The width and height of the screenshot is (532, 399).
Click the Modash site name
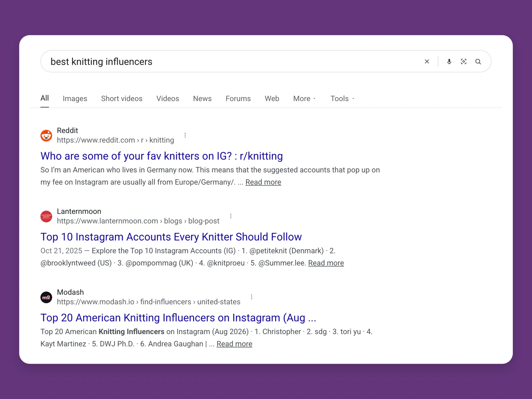click(x=70, y=292)
